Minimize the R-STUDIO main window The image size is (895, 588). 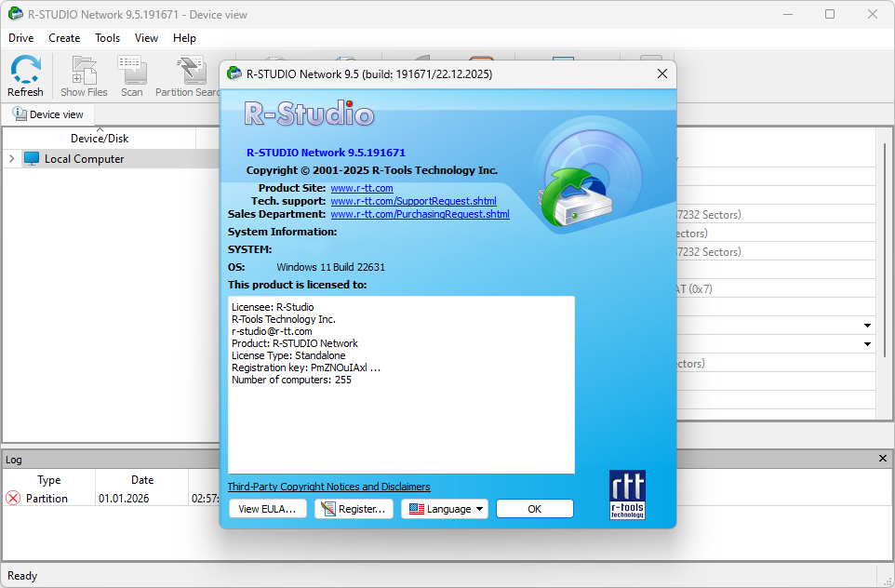click(788, 14)
